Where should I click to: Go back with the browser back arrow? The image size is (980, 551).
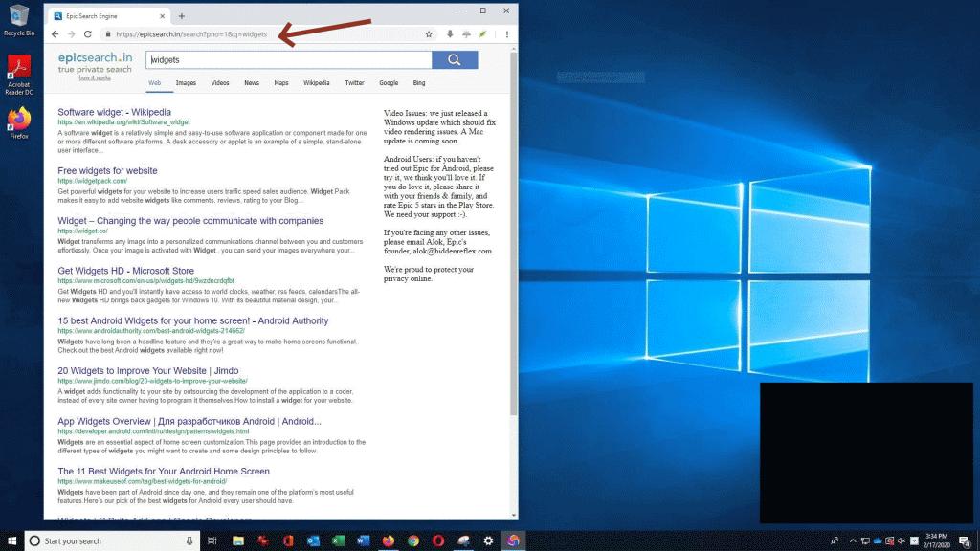(55, 34)
